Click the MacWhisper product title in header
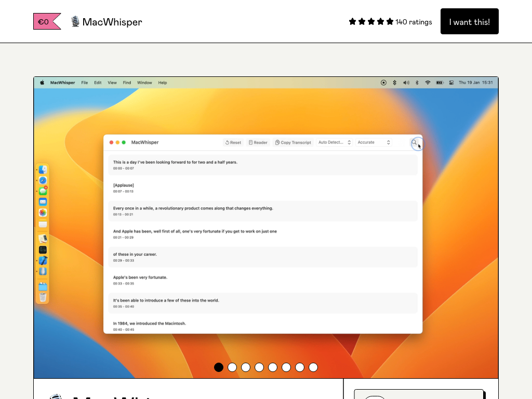Image resolution: width=532 pixels, height=399 pixels. coord(112,22)
